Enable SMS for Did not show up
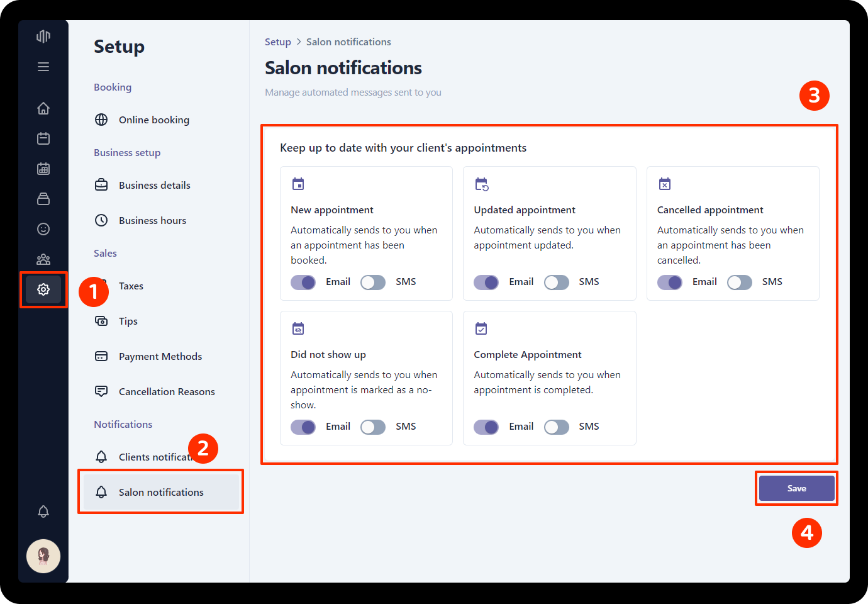Viewport: 868px width, 604px height. pyautogui.click(x=373, y=427)
